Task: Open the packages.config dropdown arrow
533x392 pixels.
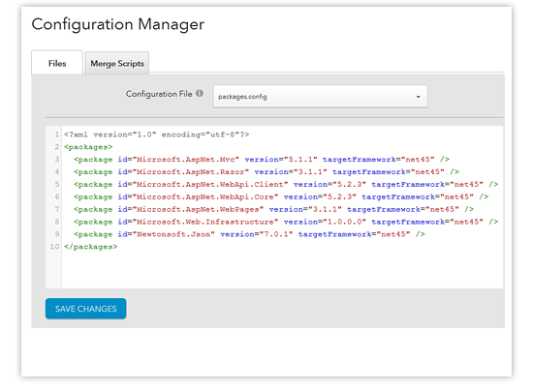Action: [418, 97]
